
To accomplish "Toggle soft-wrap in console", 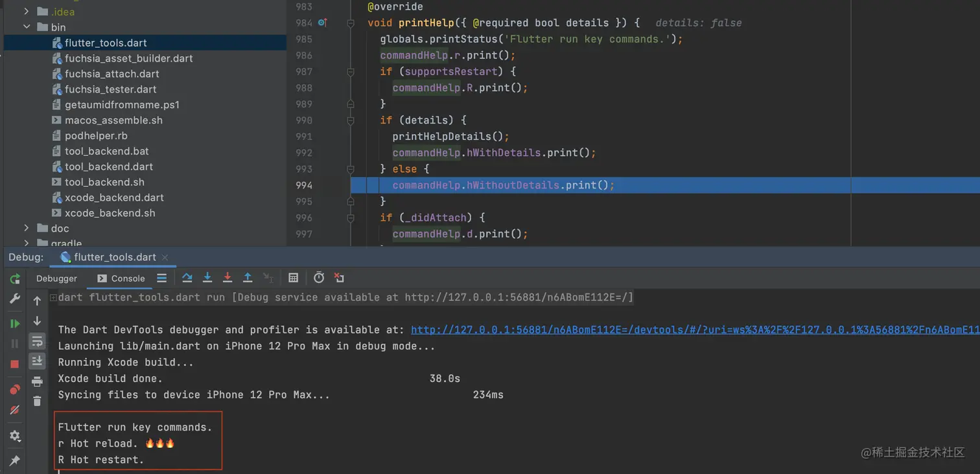I will point(37,341).
